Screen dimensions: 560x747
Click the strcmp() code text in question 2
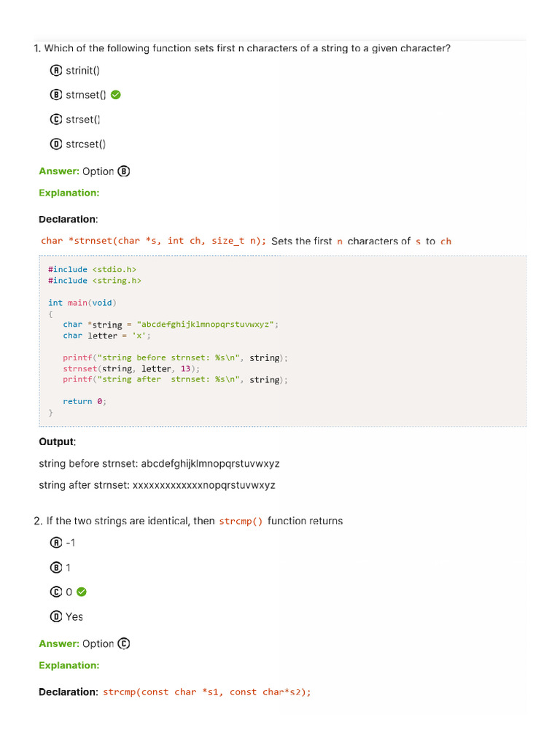240,522
